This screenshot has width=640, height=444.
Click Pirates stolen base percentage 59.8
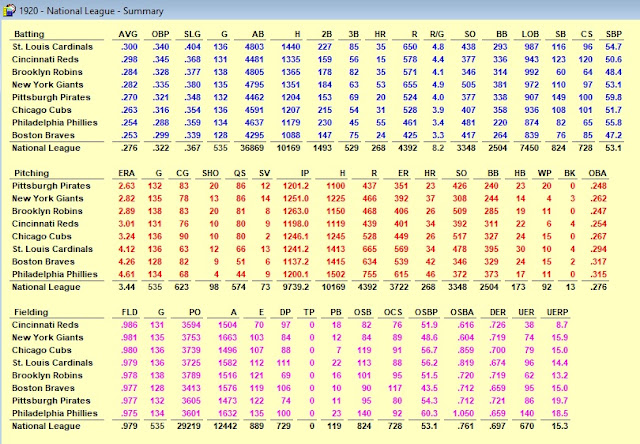point(613,98)
